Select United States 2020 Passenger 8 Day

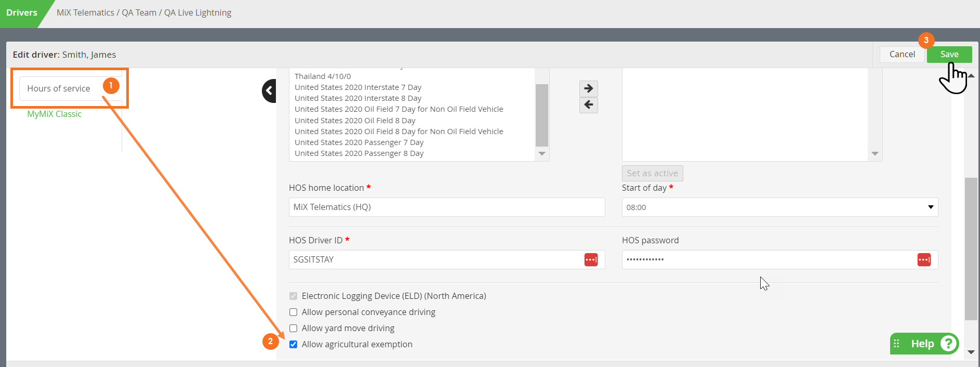tap(359, 153)
